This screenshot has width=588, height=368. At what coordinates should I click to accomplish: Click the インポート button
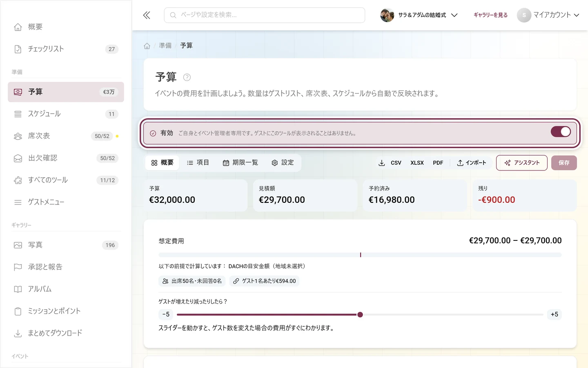click(x=472, y=163)
